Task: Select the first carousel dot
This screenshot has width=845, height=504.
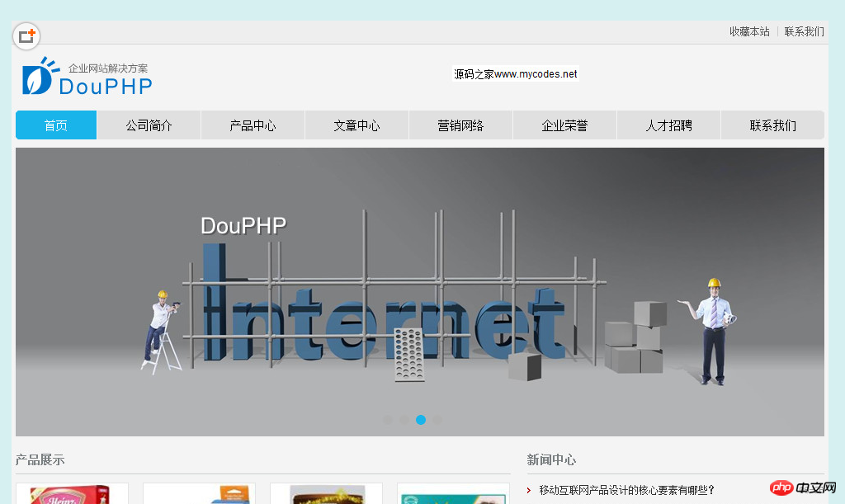Action: [x=387, y=420]
